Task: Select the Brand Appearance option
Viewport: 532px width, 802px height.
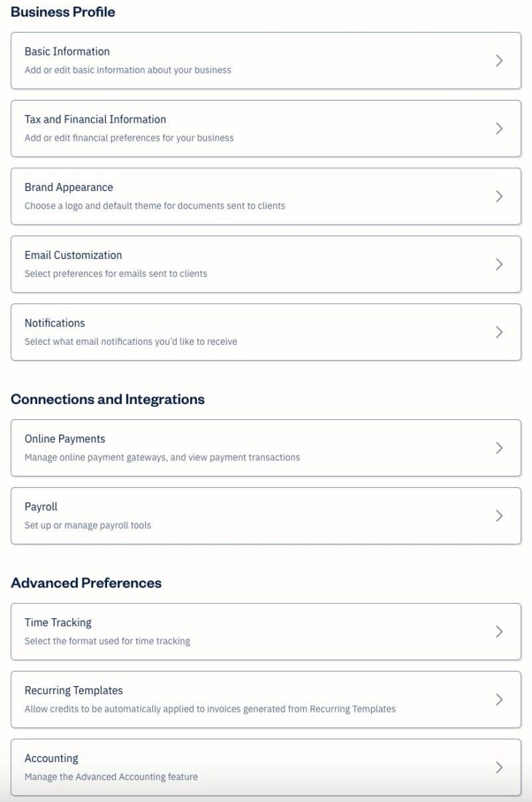Action: coord(266,196)
